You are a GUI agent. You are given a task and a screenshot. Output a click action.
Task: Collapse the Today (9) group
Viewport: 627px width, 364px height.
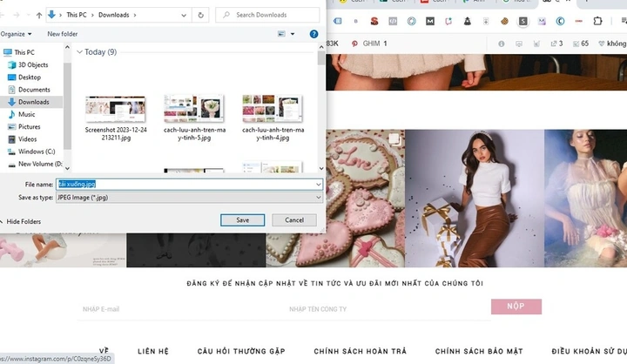(79, 52)
